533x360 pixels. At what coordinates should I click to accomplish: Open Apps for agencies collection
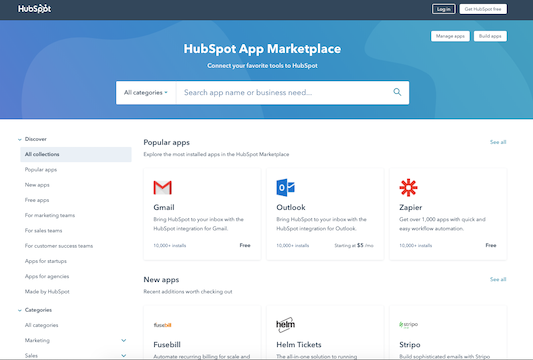click(x=47, y=276)
